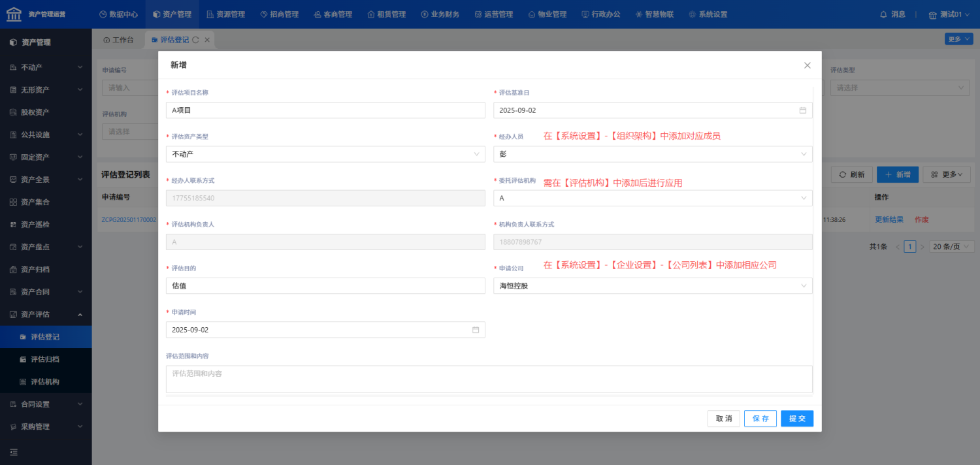
Task: Expand 资产全景 in the sidebar
Action: pyautogui.click(x=46, y=180)
